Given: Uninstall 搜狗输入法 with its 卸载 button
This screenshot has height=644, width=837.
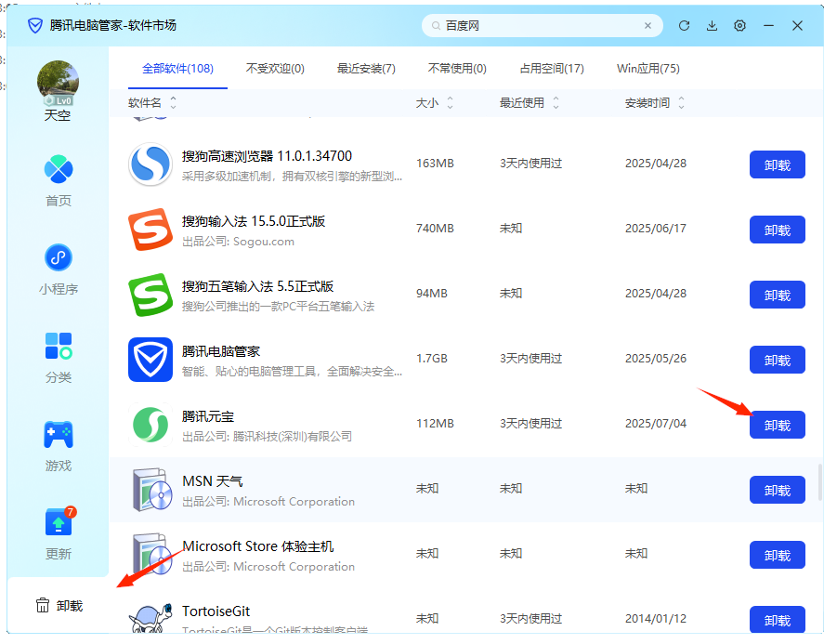Looking at the screenshot, I should 777,230.
